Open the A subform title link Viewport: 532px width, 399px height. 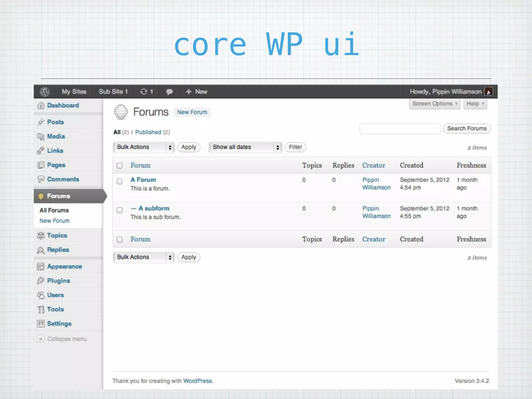tap(154, 208)
